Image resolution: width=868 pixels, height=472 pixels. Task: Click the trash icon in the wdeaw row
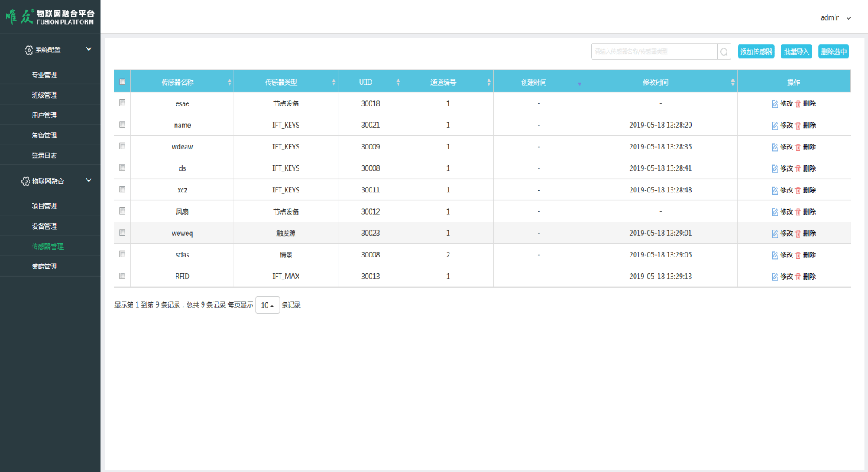797,147
